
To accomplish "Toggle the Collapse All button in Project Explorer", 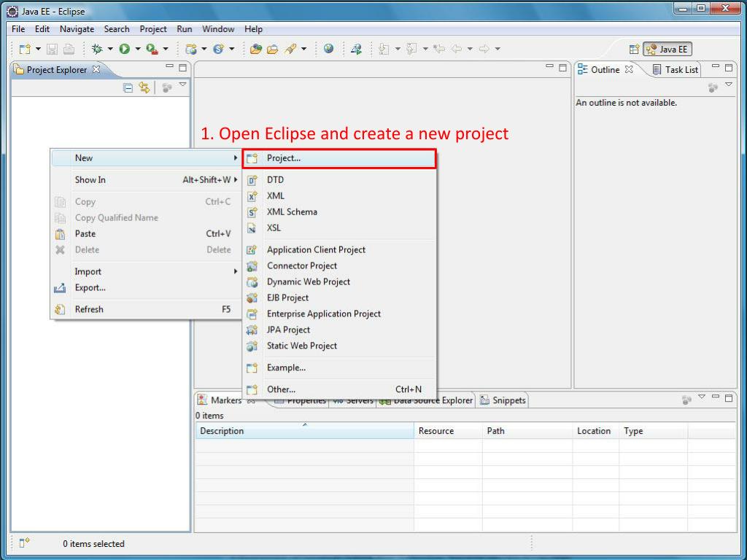I will [x=128, y=87].
